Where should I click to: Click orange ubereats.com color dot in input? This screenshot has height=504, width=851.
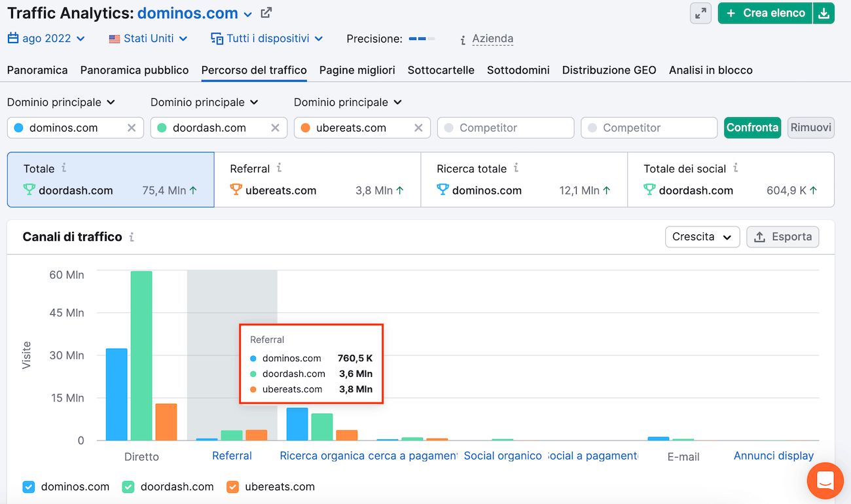coord(305,128)
